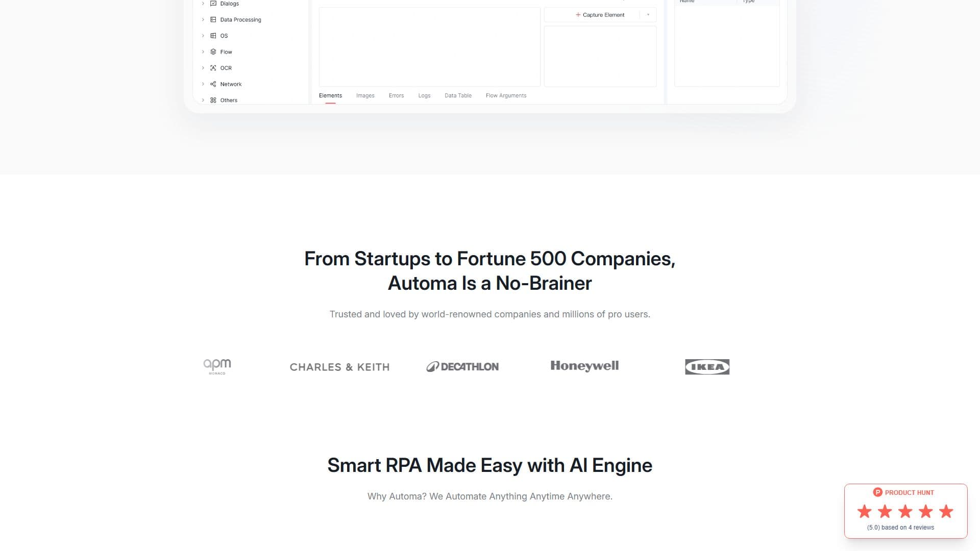The image size is (980, 551).
Task: Click the plus icon in Capture Element
Action: pyautogui.click(x=578, y=15)
